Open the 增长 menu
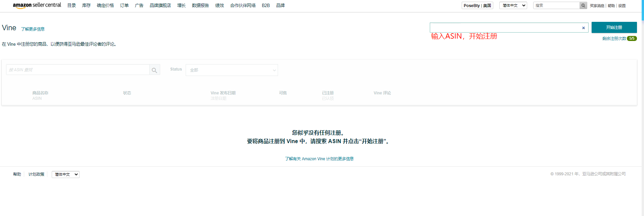 point(181,5)
